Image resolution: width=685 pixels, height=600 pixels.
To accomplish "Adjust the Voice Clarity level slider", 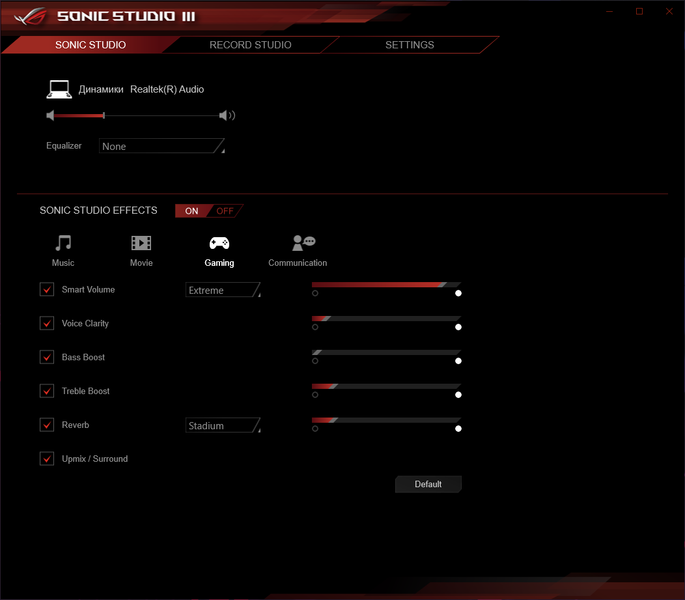I will pos(386,319).
